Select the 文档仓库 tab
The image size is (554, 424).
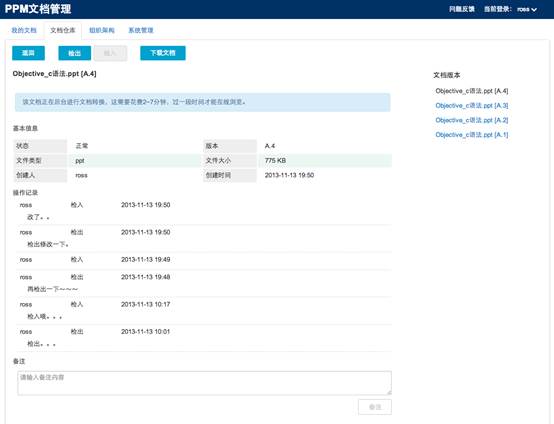63,30
